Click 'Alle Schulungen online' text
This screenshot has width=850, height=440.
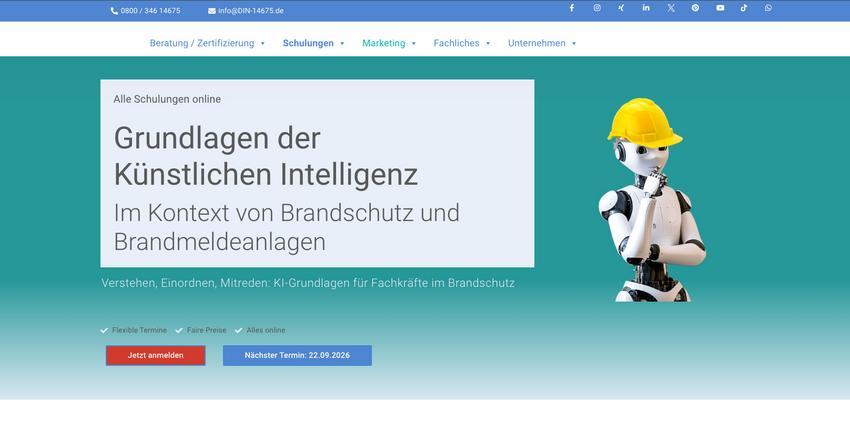pyautogui.click(x=167, y=99)
